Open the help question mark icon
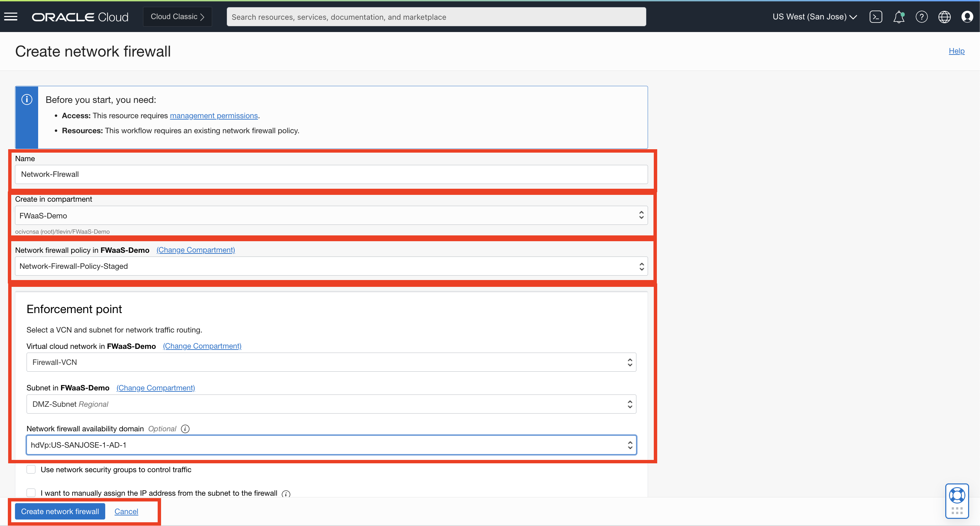The image size is (980, 526). coord(921,16)
